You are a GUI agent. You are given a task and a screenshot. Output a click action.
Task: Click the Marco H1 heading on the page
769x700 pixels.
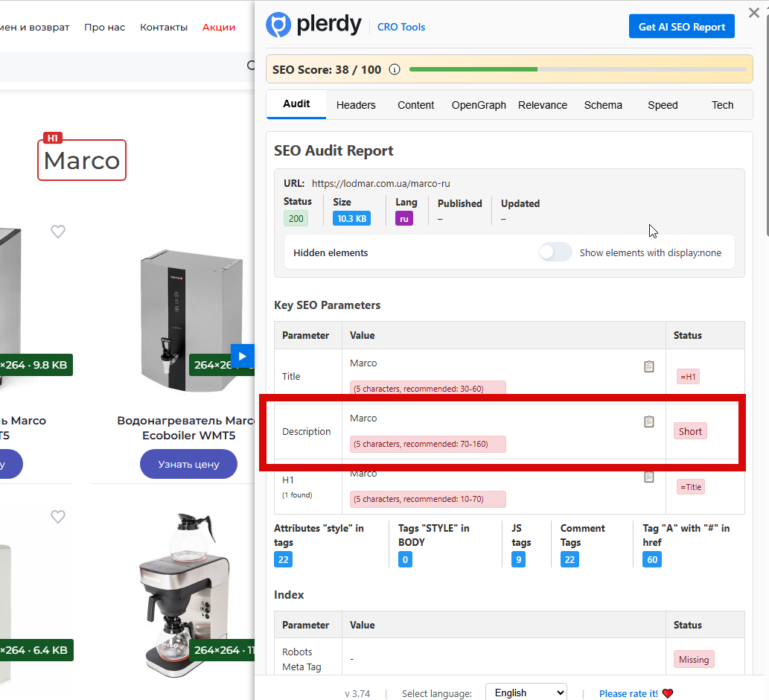[82, 160]
